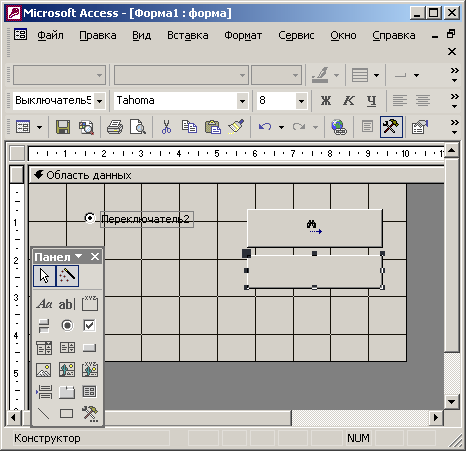Choose the Command Button tool in toolbox
This screenshot has width=466, height=451.
(89, 348)
